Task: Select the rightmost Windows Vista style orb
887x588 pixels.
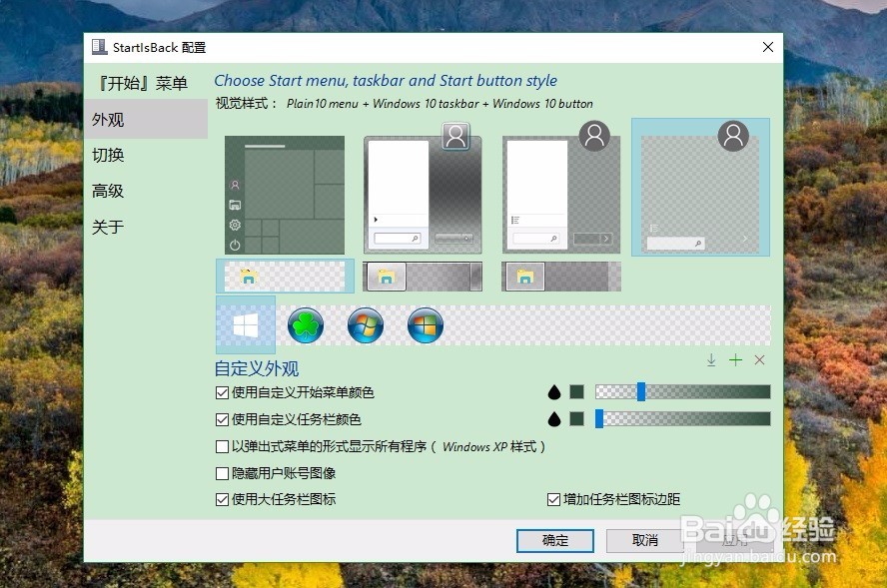Action: pyautogui.click(x=424, y=324)
